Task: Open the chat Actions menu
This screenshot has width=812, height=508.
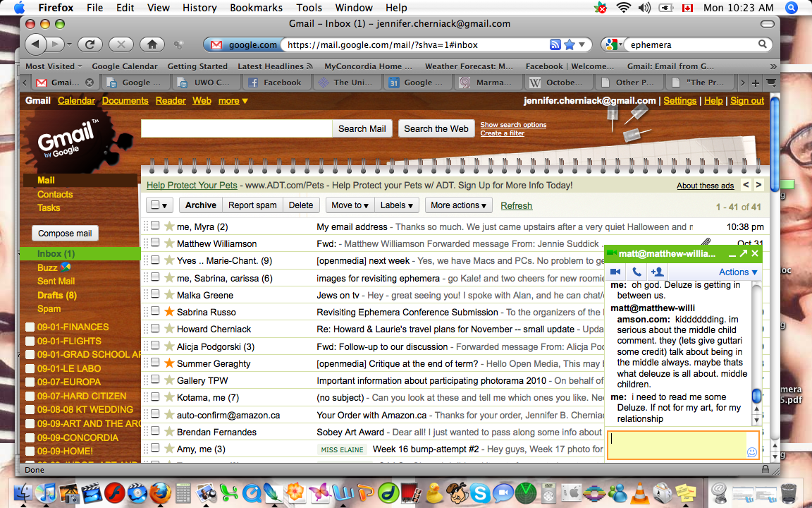Action: [738, 272]
